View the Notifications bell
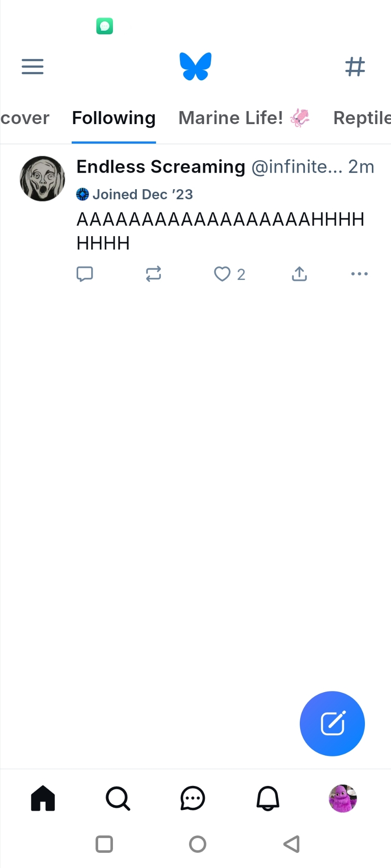Viewport: 391px width, 868px height. click(268, 798)
